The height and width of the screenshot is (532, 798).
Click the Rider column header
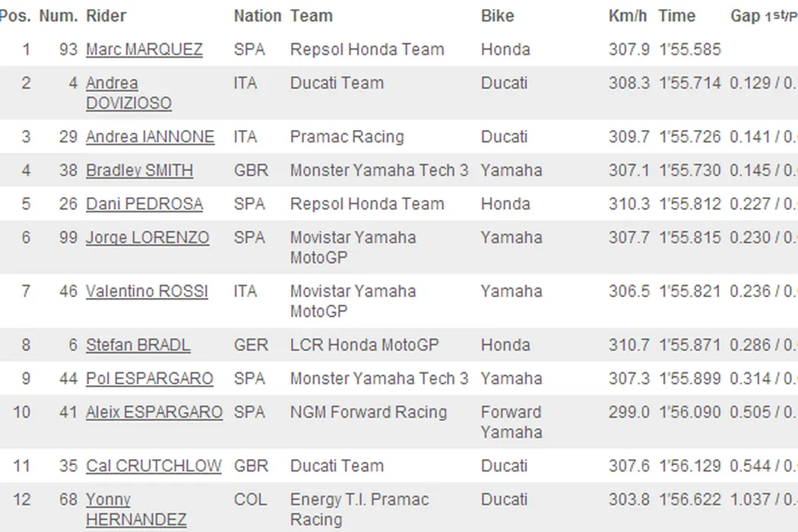click(x=106, y=16)
